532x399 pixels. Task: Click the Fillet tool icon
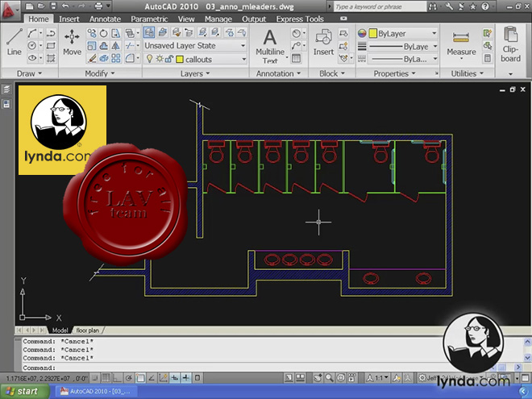(x=130, y=58)
